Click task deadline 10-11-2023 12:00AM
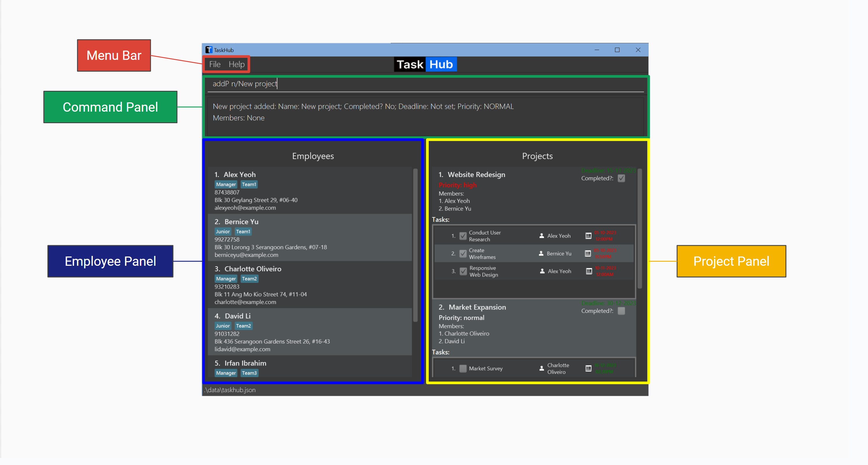Screen dimensions: 868x465 click(606, 271)
